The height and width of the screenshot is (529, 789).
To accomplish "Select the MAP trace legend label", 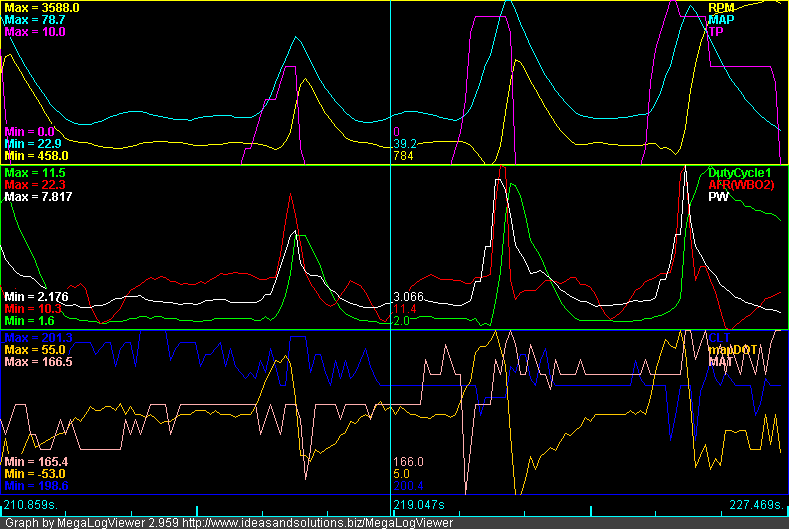I will pos(720,19).
